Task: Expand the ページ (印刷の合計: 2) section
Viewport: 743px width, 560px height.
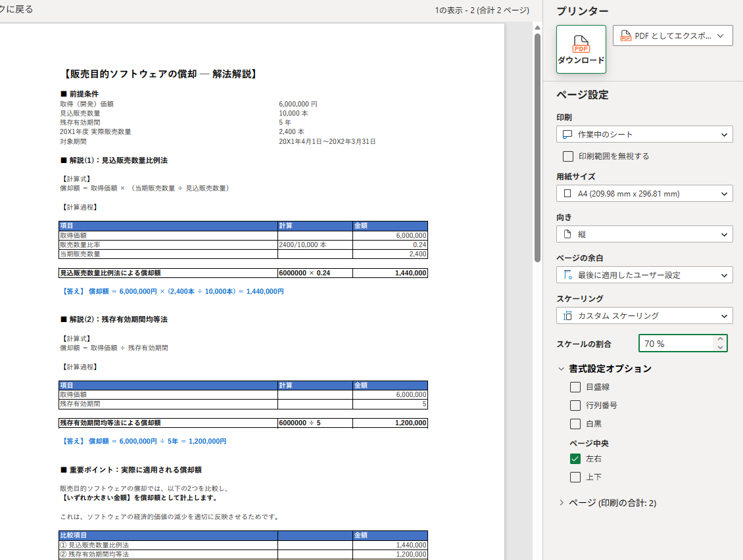Action: 562,503
